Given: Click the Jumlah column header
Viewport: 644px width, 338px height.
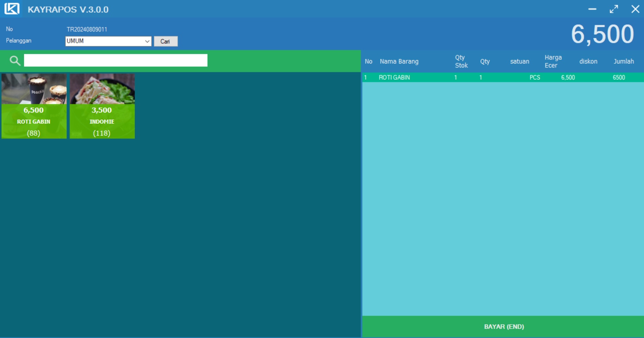Looking at the screenshot, I should (x=623, y=61).
